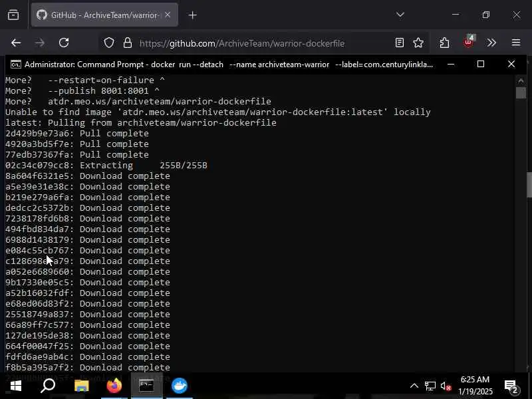Click layer 'dedcc2c5372b: Download complete'

click(x=88, y=207)
